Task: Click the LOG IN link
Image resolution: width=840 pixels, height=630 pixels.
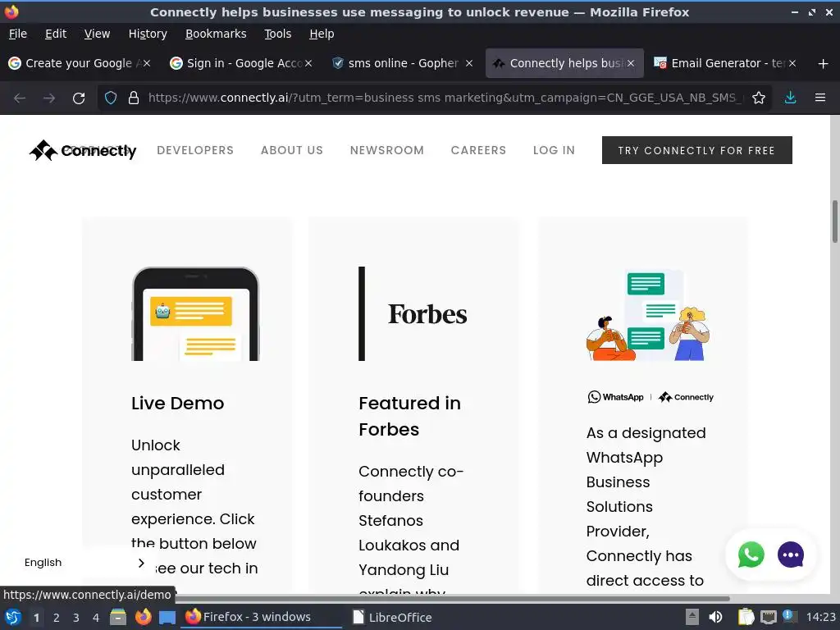Action: tap(554, 151)
